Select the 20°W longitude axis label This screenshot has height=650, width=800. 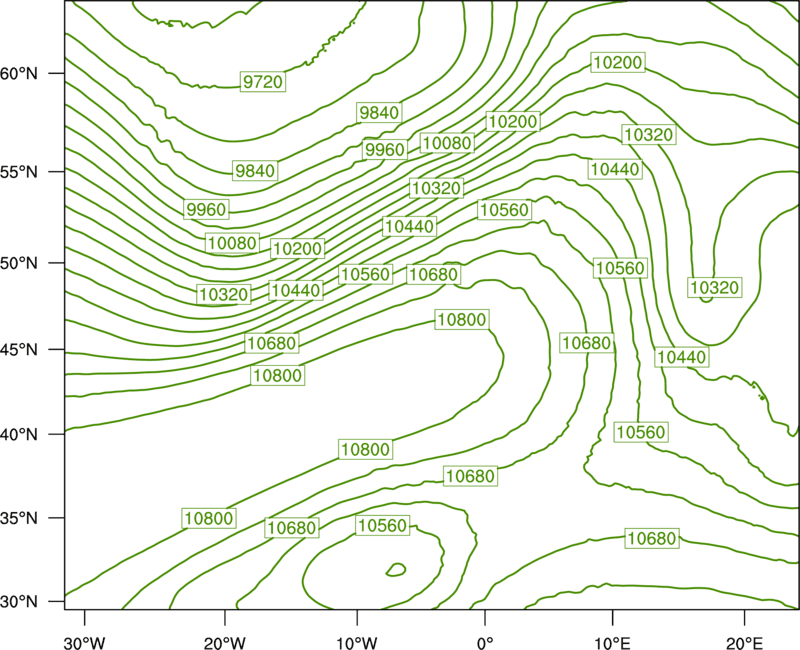click(225, 643)
